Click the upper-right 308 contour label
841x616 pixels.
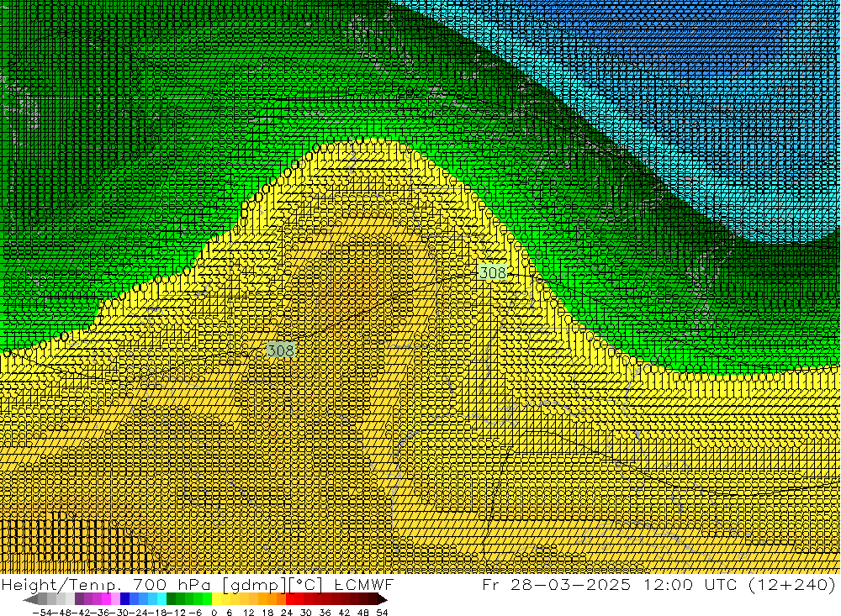pyautogui.click(x=492, y=272)
